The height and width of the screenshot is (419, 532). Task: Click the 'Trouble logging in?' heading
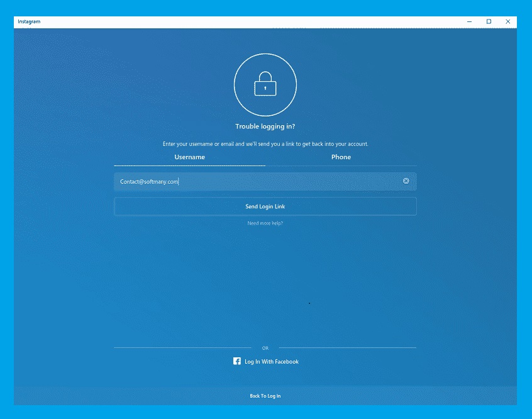[x=265, y=126]
